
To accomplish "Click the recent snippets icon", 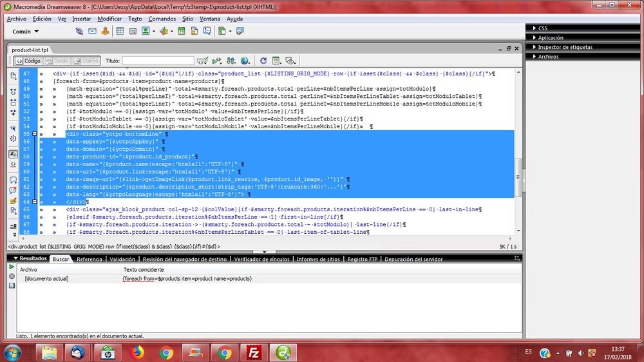I will [x=13, y=211].
